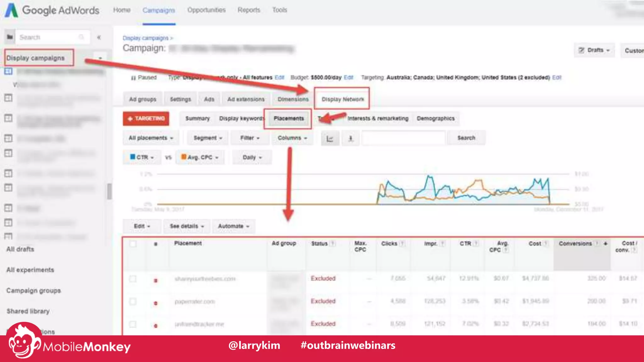Image resolution: width=644 pixels, height=362 pixels.
Task: Select the Placements sub-tab
Action: click(288, 118)
